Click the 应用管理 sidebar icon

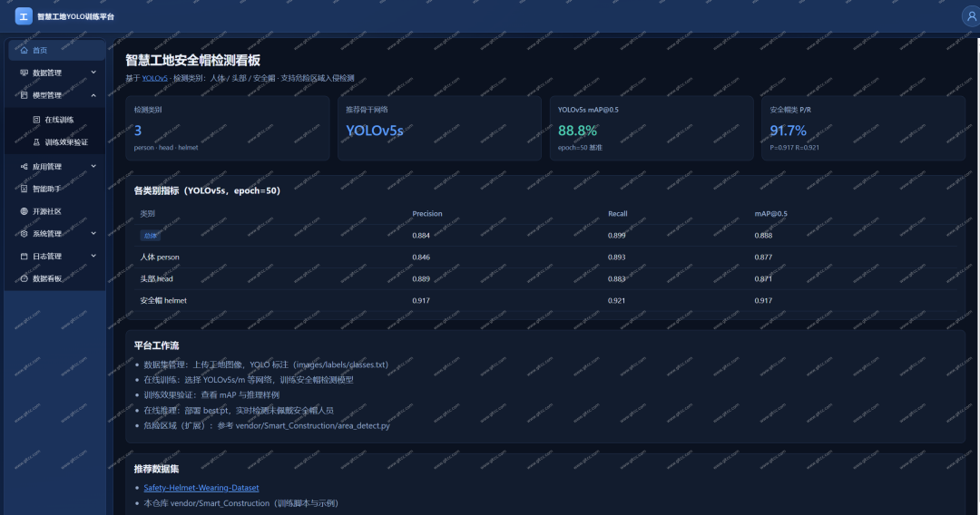click(24, 166)
